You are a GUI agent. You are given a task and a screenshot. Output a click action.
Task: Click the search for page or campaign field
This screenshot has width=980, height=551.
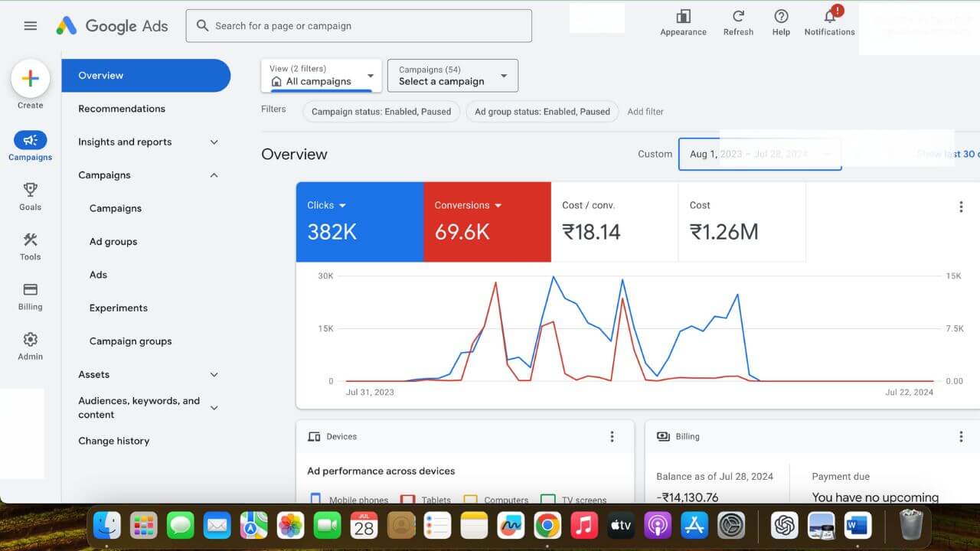coord(358,26)
